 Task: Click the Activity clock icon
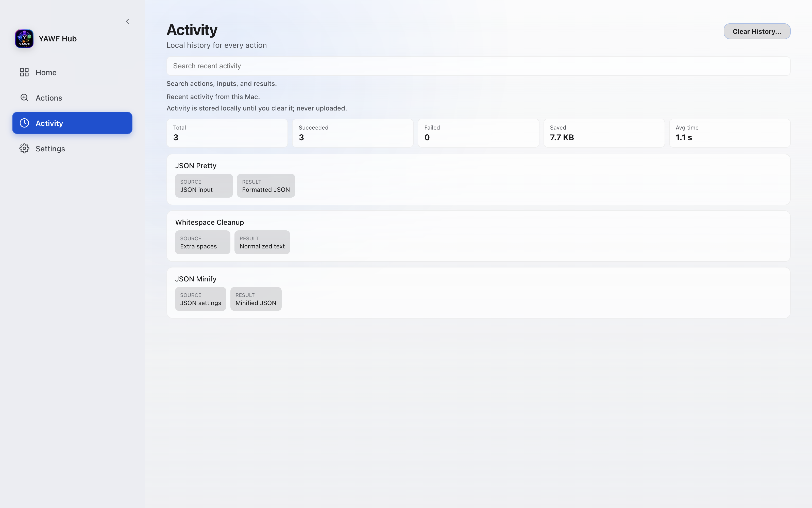pos(24,123)
